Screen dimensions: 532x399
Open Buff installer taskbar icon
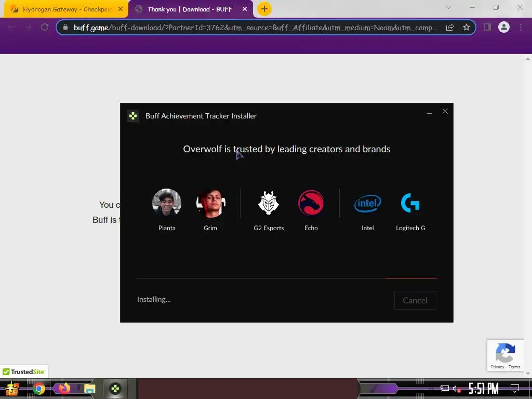click(x=115, y=389)
